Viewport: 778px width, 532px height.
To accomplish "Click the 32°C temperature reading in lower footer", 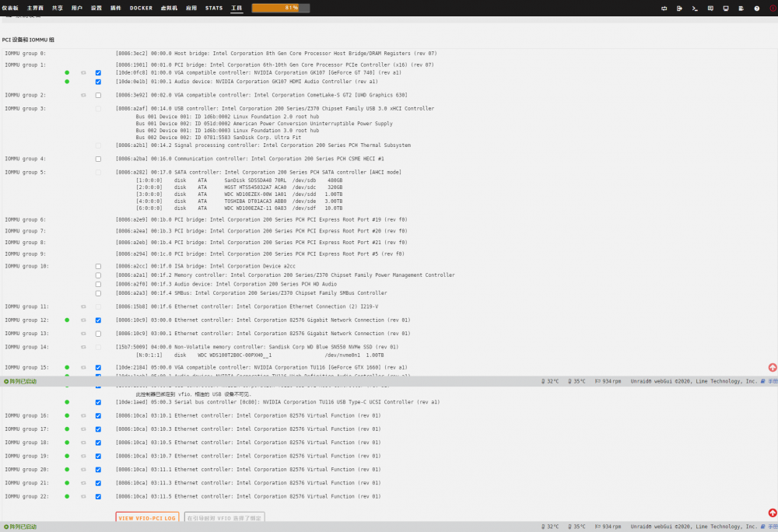I will 550,527.
